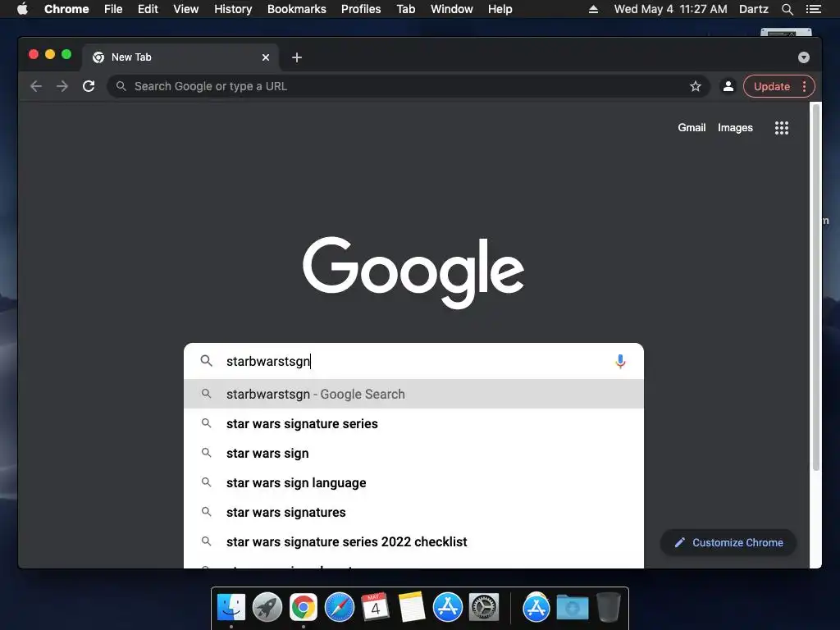Open the App Store icon next to Downloads folder
840x630 pixels.
tap(536, 608)
